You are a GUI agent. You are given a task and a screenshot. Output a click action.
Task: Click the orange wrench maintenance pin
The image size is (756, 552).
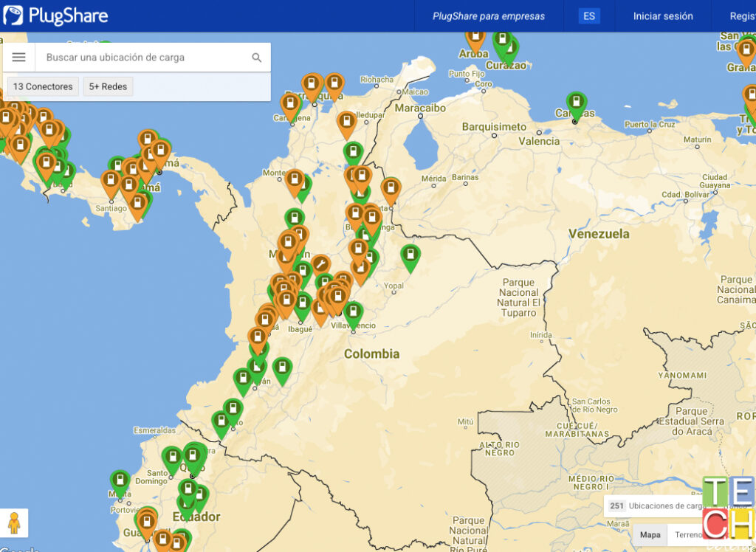point(320,264)
